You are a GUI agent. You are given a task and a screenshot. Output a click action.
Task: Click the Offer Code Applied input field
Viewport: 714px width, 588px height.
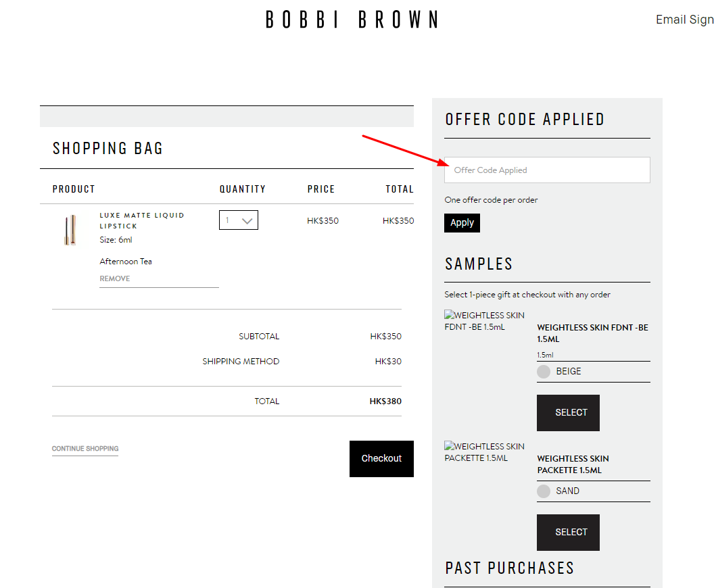coord(547,170)
